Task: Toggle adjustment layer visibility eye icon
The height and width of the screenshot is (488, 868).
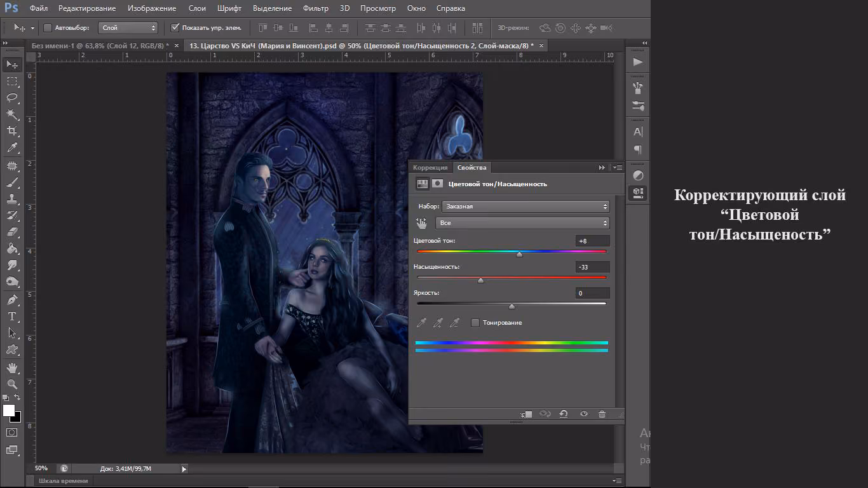Action: click(583, 414)
